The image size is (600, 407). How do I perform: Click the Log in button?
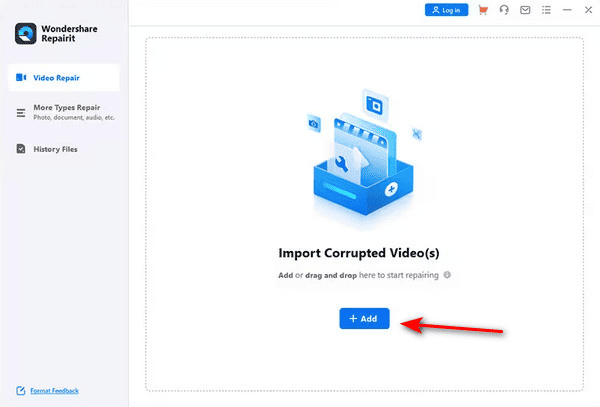coord(446,10)
